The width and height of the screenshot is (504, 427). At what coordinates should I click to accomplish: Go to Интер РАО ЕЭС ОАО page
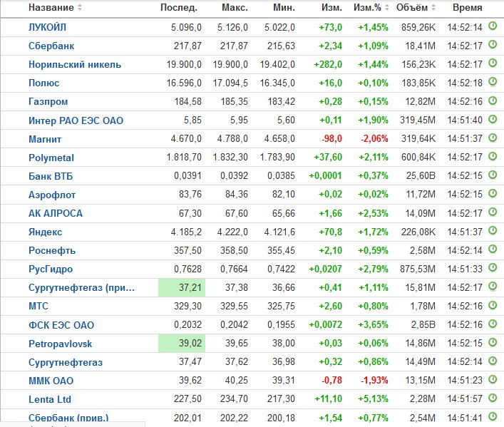[76, 120]
